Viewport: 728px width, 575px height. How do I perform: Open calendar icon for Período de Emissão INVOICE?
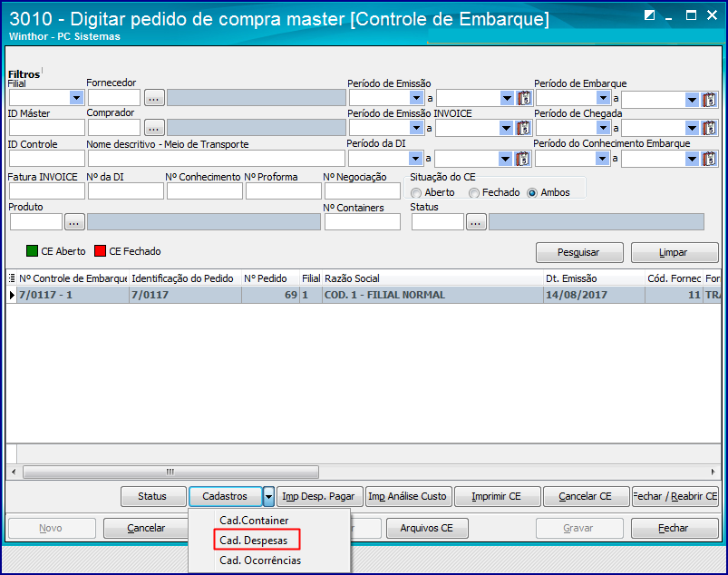(523, 128)
